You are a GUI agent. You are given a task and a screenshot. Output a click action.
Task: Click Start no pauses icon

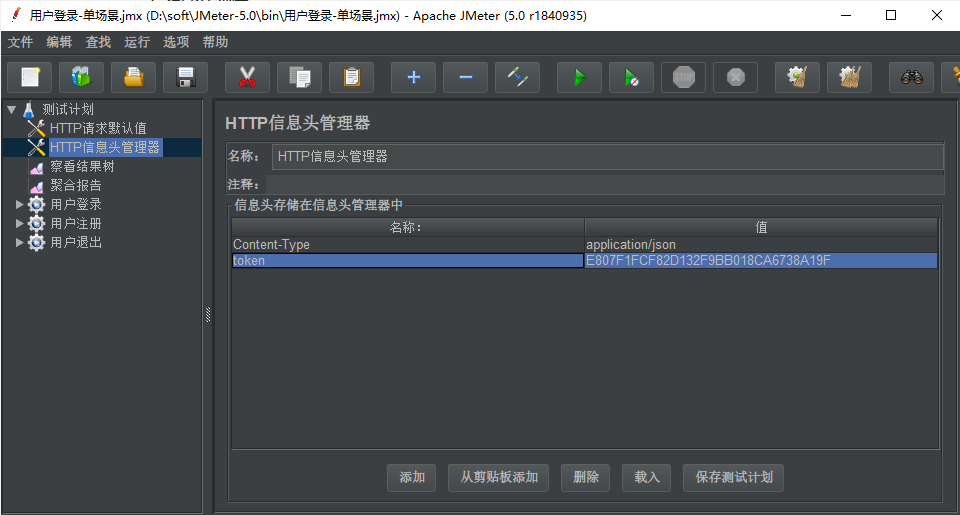click(x=631, y=77)
